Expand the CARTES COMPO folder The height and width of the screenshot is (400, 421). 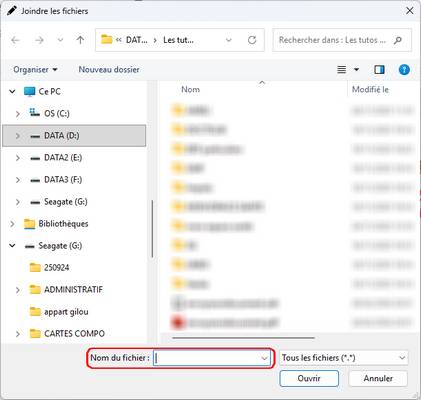pyautogui.click(x=17, y=334)
